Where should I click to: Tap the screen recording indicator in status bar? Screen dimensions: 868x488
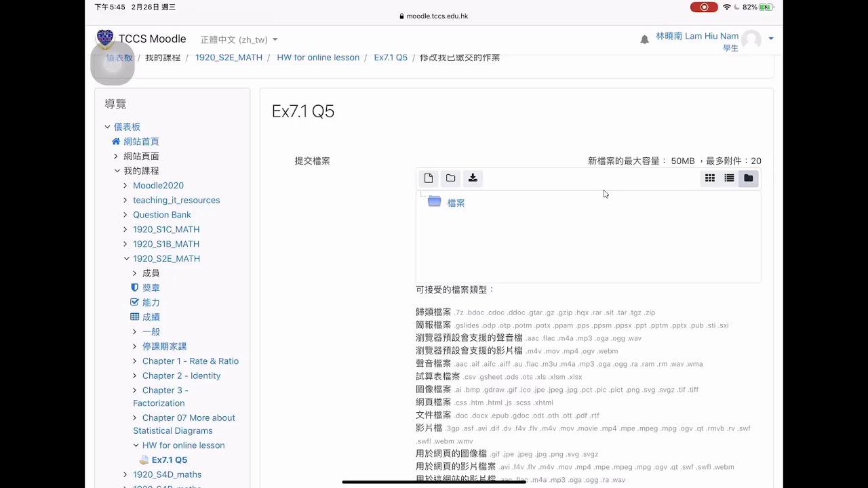pyautogui.click(x=704, y=7)
